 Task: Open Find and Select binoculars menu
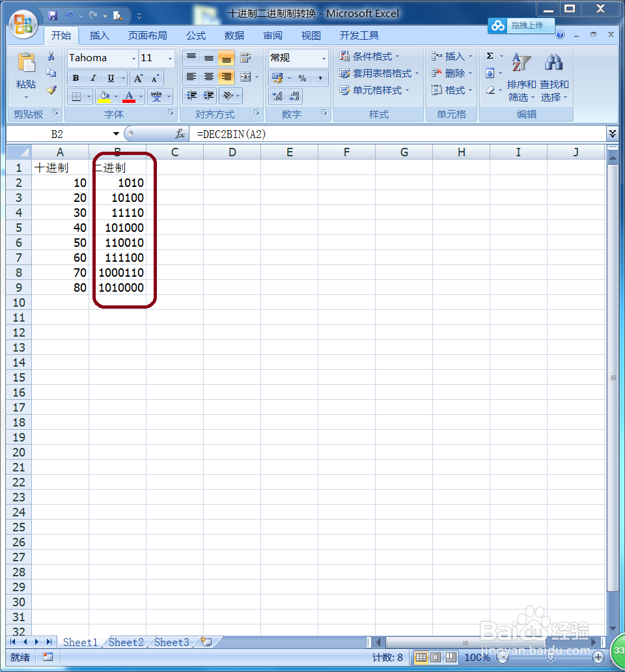pos(554,77)
